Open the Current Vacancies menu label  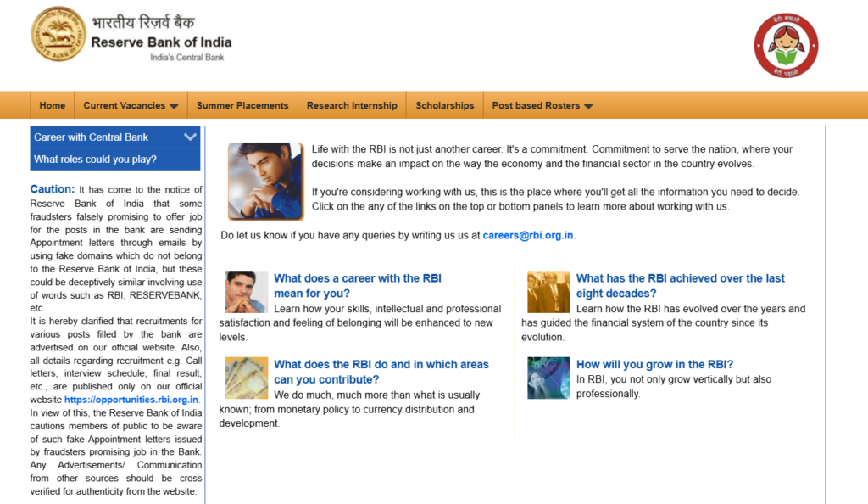(x=124, y=105)
